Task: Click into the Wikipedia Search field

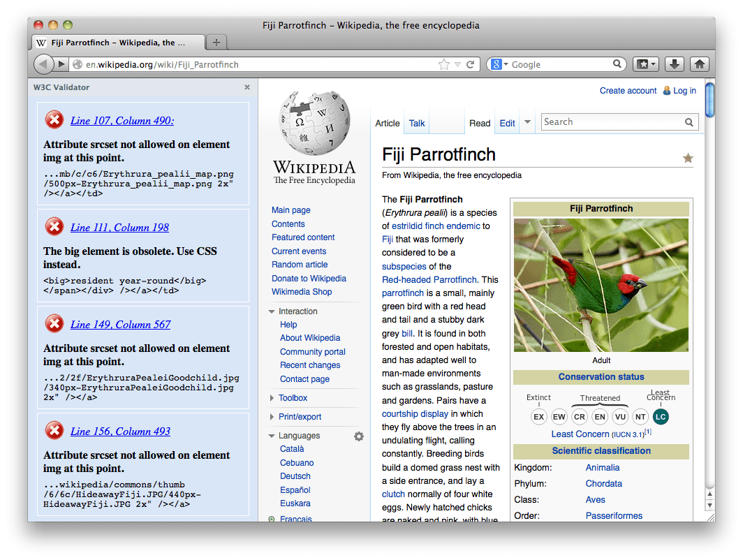Action: pyautogui.click(x=611, y=122)
